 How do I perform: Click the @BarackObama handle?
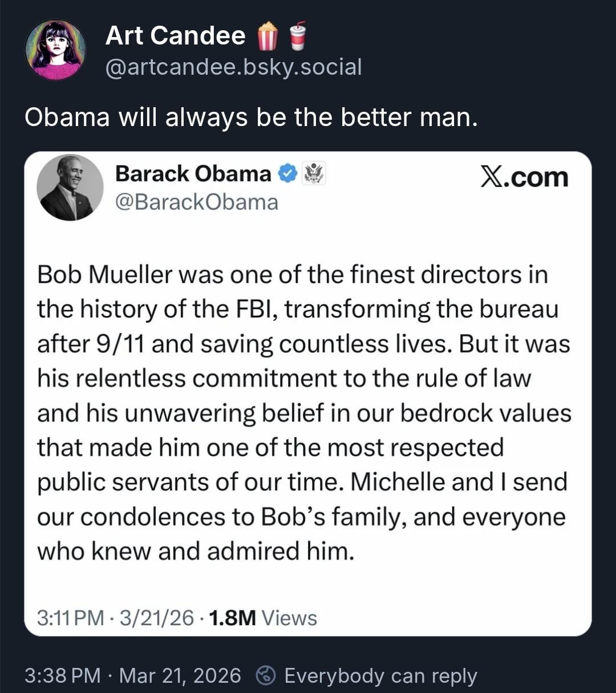(197, 202)
